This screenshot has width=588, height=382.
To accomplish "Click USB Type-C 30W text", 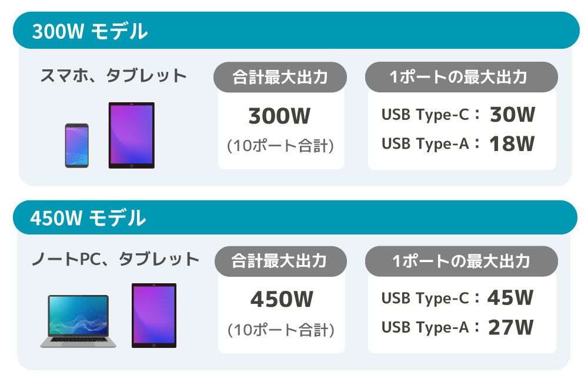I will click(458, 115).
